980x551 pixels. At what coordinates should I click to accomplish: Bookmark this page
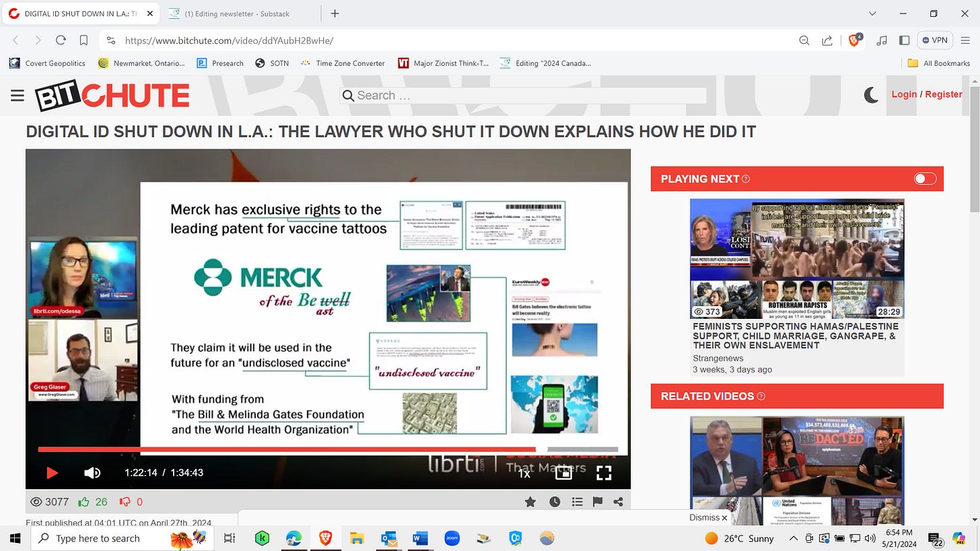83,40
